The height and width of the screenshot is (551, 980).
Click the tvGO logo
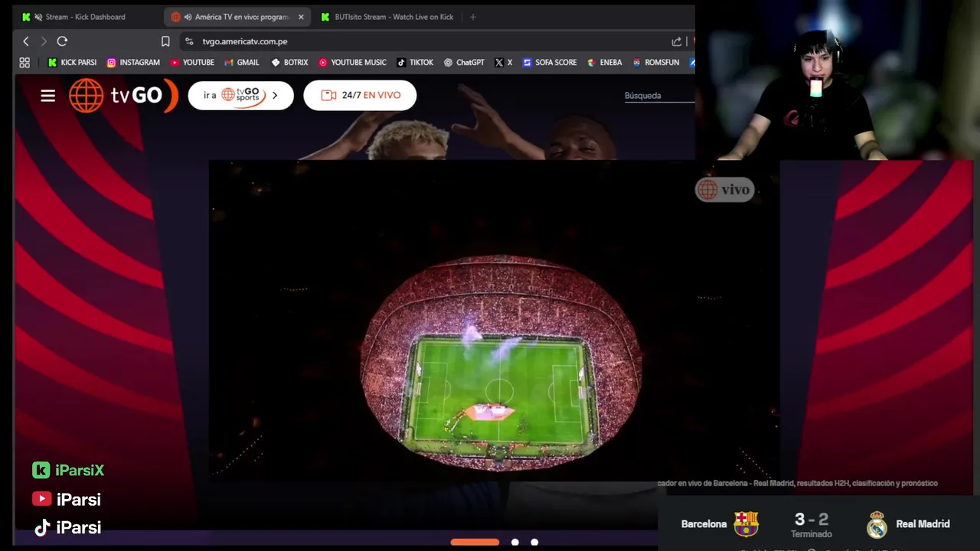[123, 96]
